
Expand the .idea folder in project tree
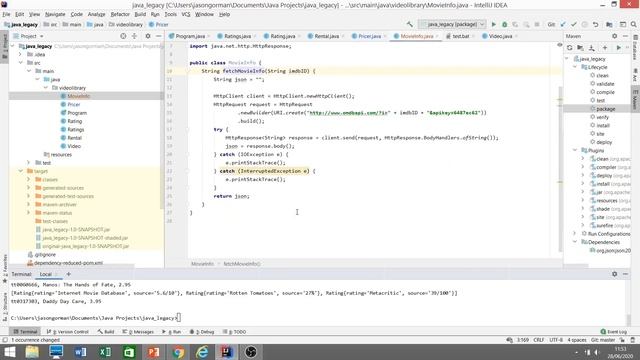(21, 54)
